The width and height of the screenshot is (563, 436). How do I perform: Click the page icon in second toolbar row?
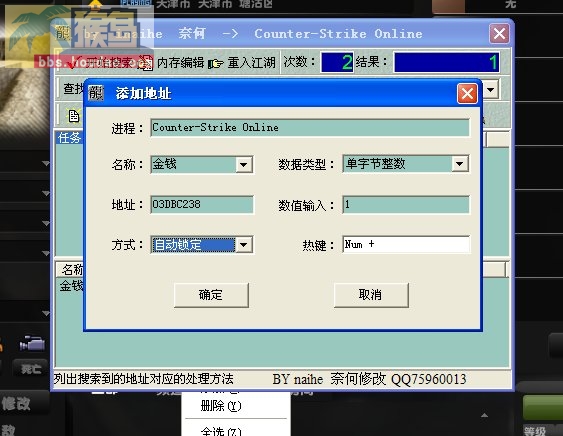click(x=74, y=116)
